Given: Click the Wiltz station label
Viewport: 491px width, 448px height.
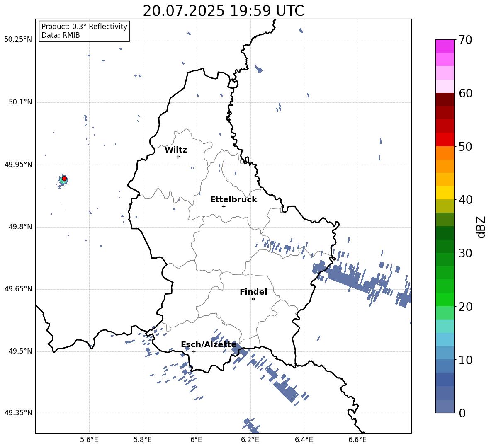Looking at the screenshot, I should [x=176, y=150].
